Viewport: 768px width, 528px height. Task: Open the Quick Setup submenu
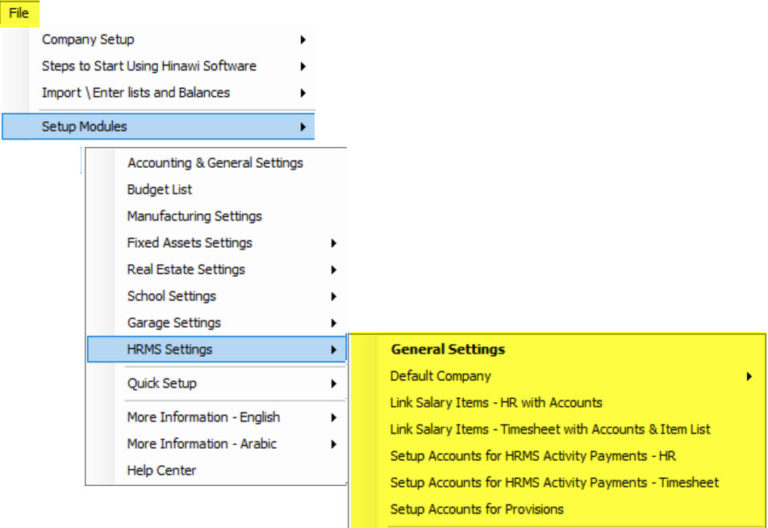click(x=162, y=383)
